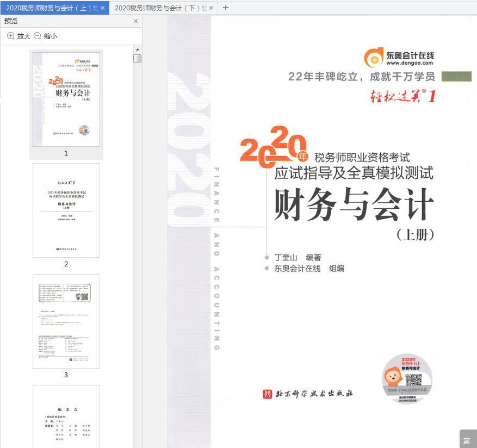Click page number label 3
The image size is (477, 448).
tap(66, 375)
